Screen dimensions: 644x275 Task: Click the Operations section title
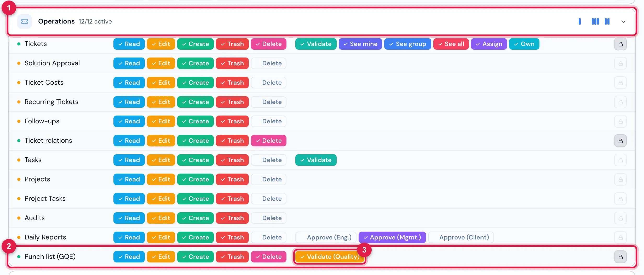click(x=56, y=21)
